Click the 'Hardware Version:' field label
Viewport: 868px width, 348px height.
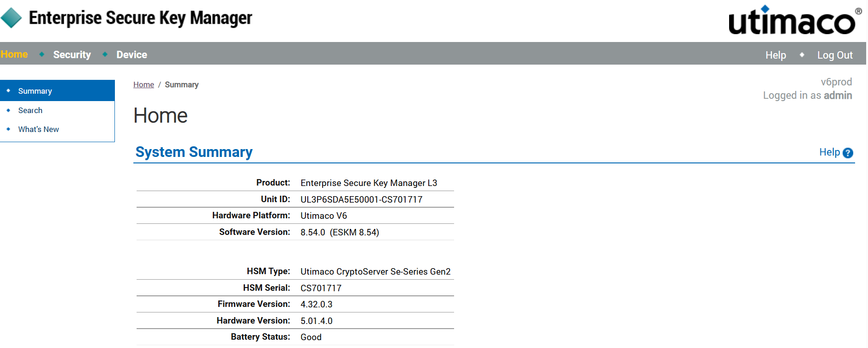(x=253, y=320)
